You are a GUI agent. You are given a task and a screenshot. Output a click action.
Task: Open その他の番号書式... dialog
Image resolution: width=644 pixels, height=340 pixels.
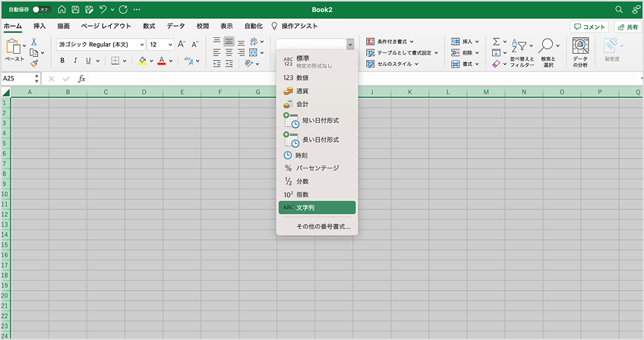[x=317, y=226]
